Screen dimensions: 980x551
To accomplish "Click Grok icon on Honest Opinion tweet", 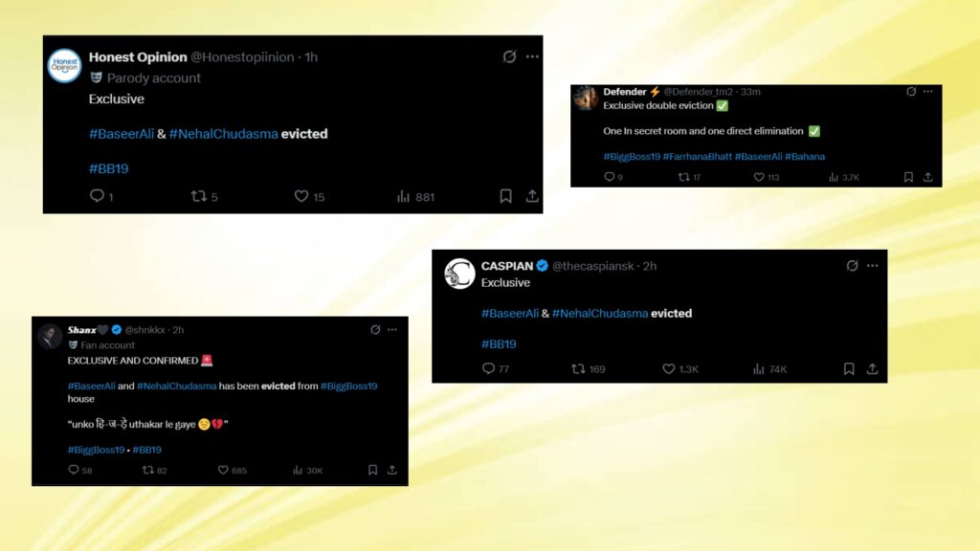I will click(509, 56).
